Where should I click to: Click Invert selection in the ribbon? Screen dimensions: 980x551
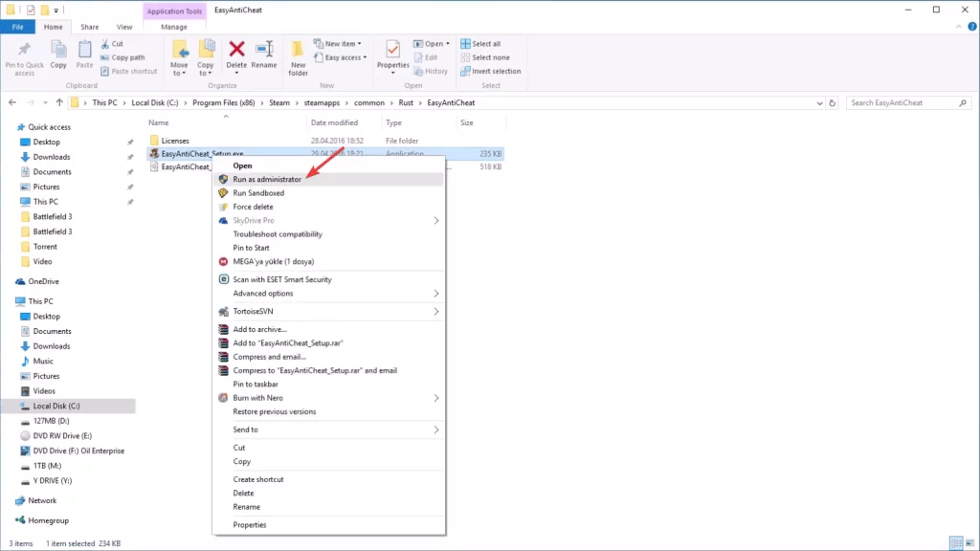click(x=496, y=71)
